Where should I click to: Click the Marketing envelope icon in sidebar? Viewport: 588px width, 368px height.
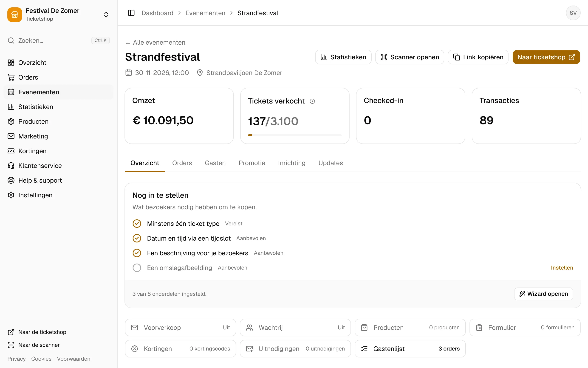click(x=11, y=136)
